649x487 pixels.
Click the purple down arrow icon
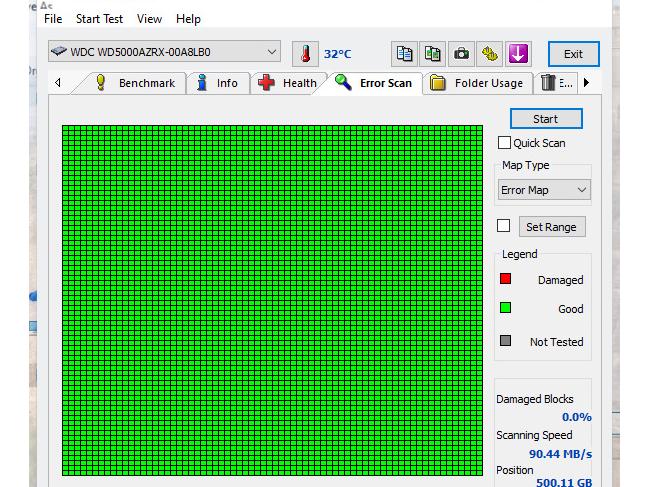point(518,54)
